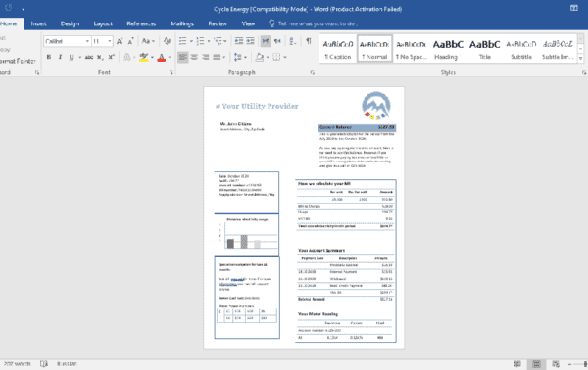This screenshot has height=370, width=588.
Task: Open the font name Calibri dropdown
Action: [87, 41]
